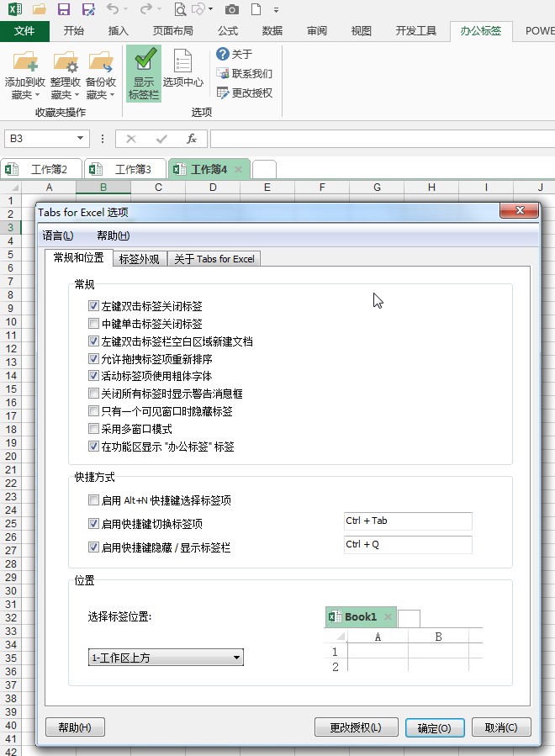Image resolution: width=555 pixels, height=756 pixels.
Task: Click the 取消(C) button
Action: pyautogui.click(x=501, y=727)
